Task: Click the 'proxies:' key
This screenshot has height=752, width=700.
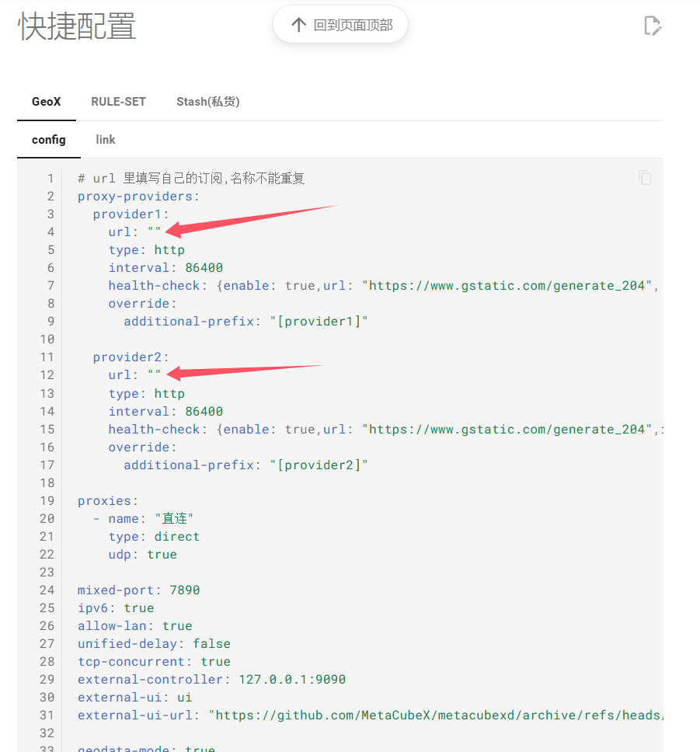Action: pos(108,501)
